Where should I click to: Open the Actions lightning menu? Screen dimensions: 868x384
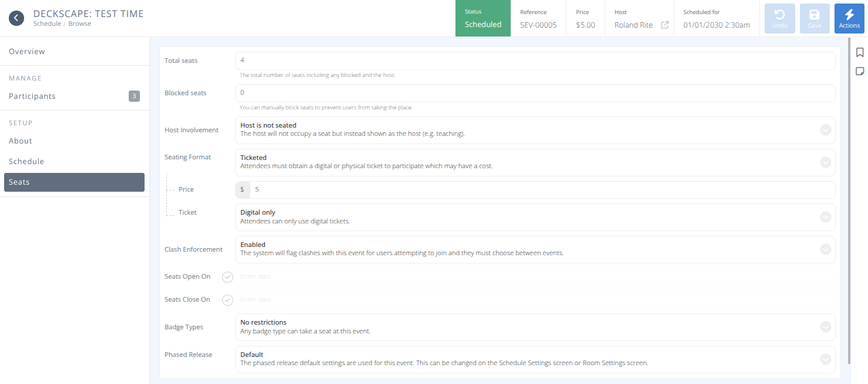tap(849, 18)
